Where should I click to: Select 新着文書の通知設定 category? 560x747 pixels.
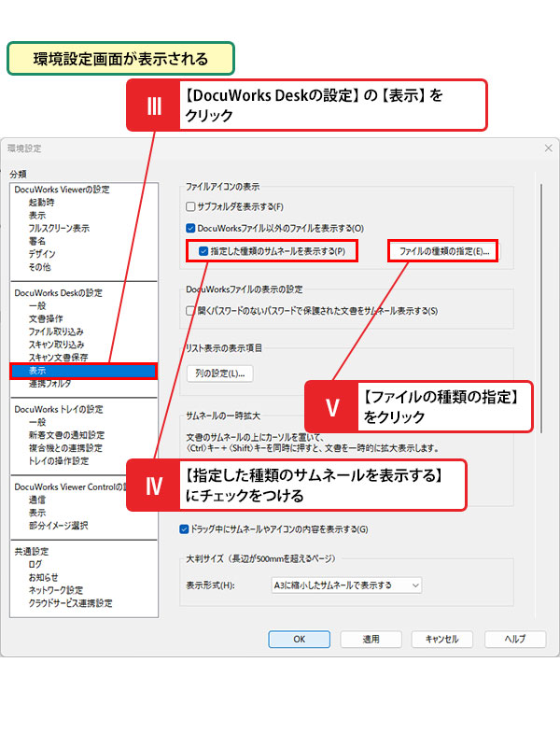[x=66, y=435]
